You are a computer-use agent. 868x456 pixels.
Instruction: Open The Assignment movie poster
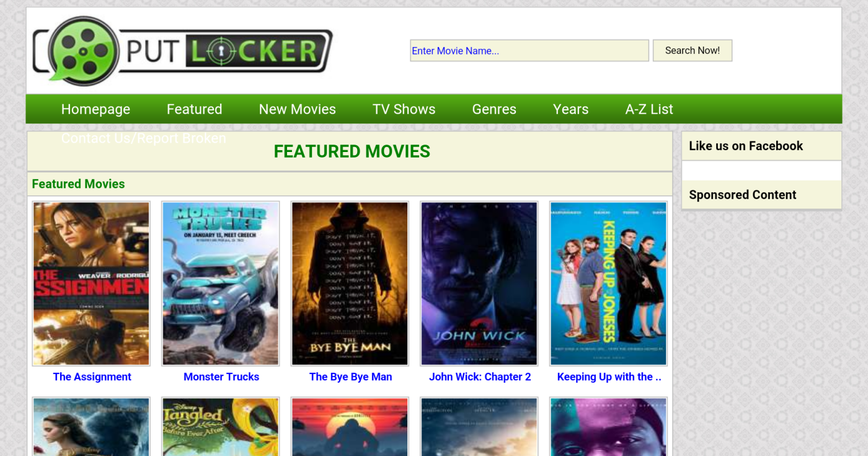click(91, 284)
